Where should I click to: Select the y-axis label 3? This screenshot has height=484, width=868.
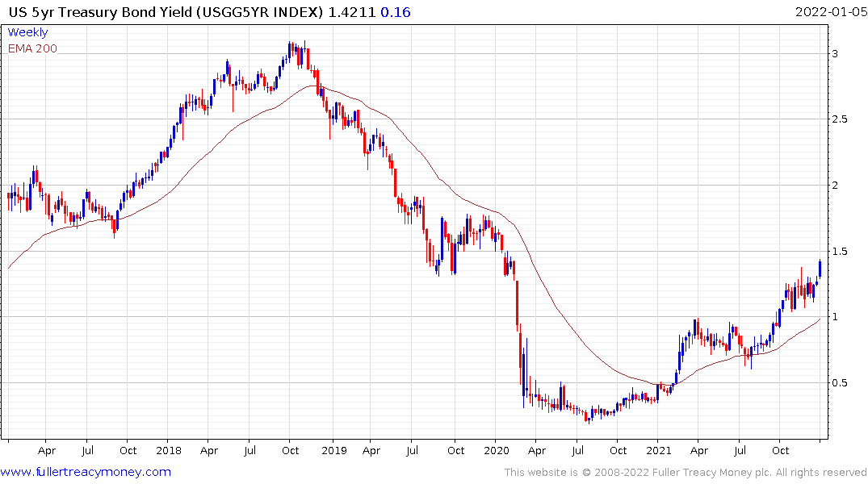click(836, 54)
